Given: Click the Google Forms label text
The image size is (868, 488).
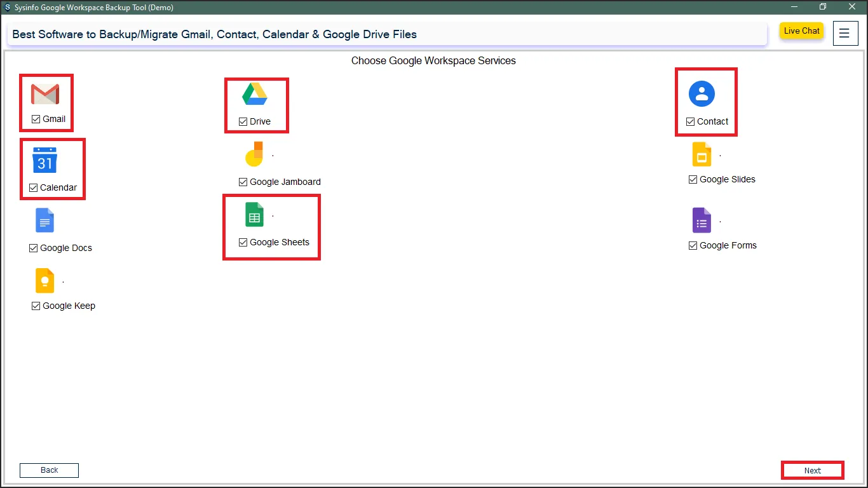Looking at the screenshot, I should pyautogui.click(x=728, y=245).
